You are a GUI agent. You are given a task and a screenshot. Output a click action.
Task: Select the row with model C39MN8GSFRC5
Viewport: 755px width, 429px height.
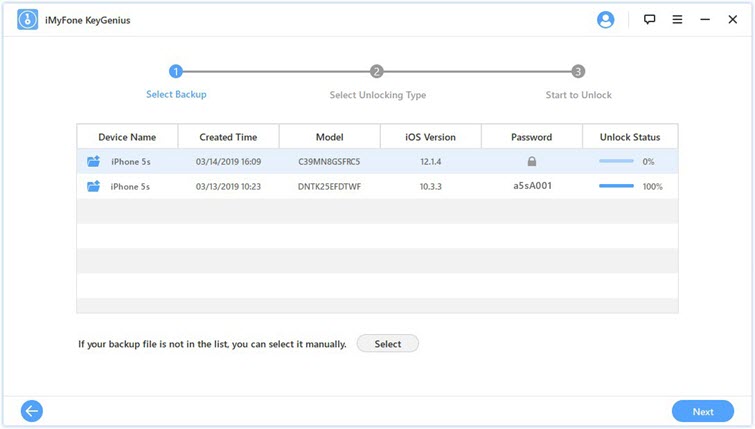click(329, 161)
